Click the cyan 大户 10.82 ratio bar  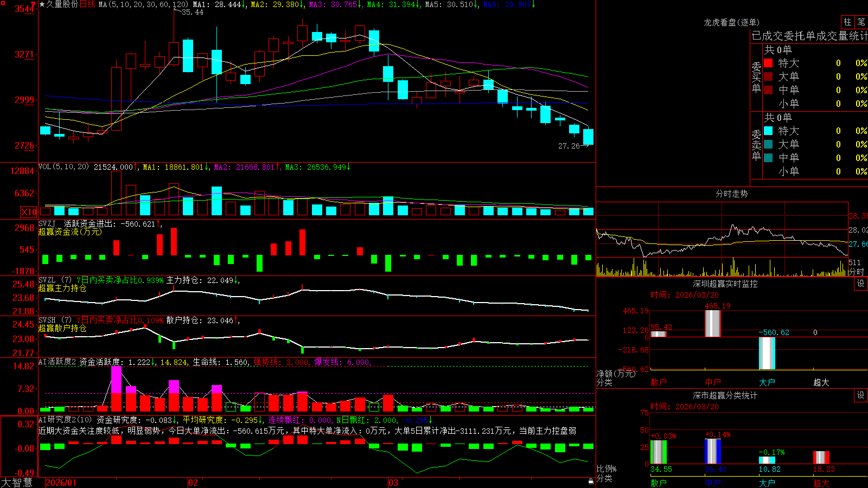pyautogui.click(x=767, y=460)
